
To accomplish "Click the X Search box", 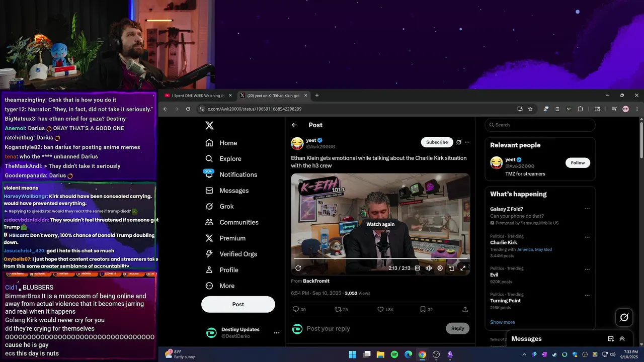I will [540, 125].
